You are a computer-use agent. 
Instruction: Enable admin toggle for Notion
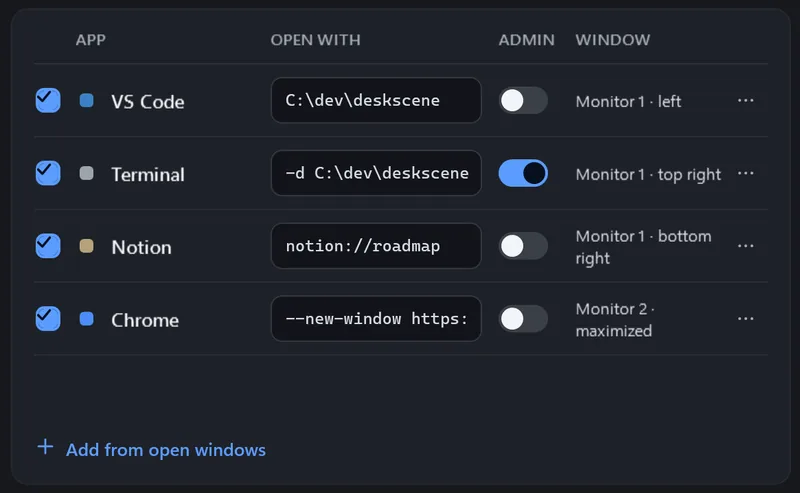pyautogui.click(x=523, y=246)
